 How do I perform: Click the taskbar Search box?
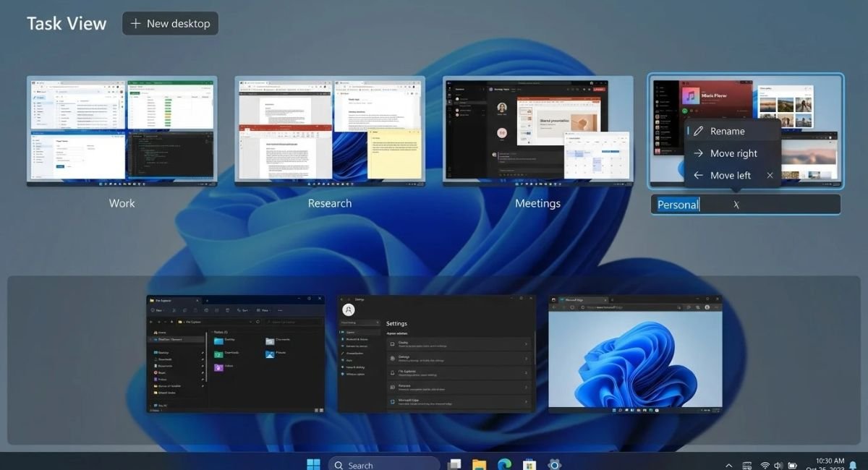(384, 465)
